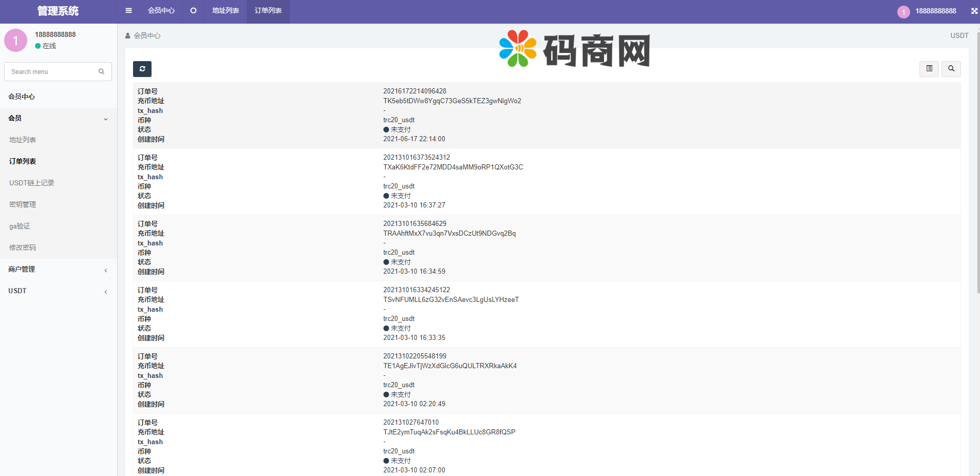Click into the Search menu input field
The width and height of the screenshot is (980, 476).
(51, 72)
